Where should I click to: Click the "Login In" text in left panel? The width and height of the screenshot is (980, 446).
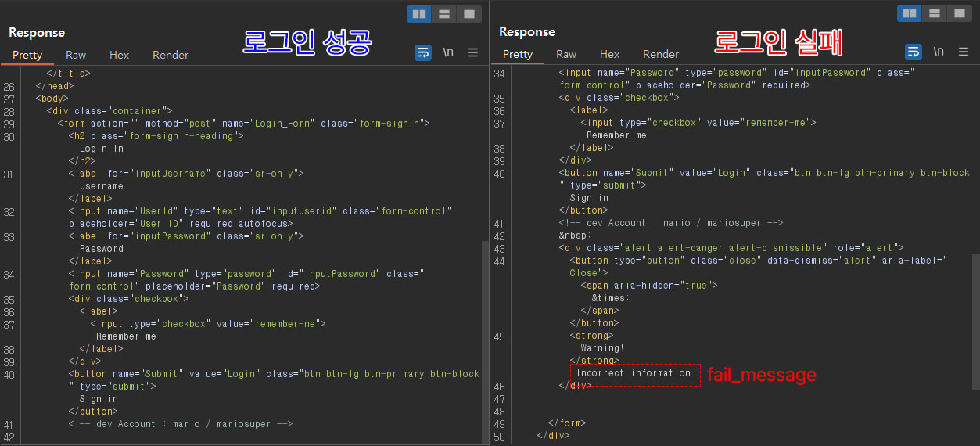tap(102, 149)
